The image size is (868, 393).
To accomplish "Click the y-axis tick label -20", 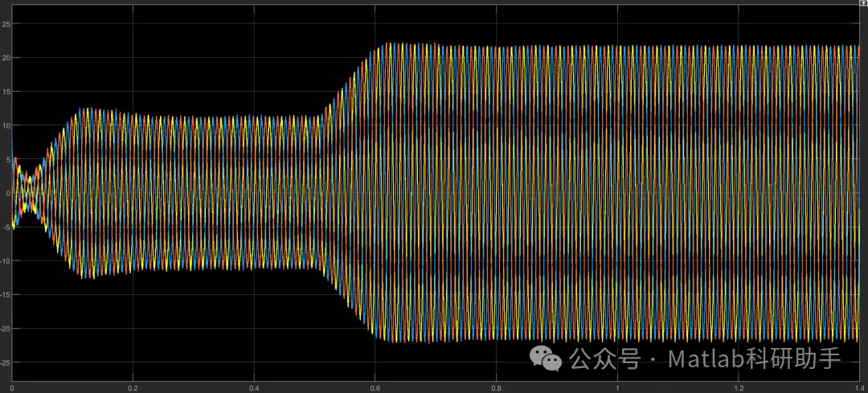I will tap(6, 328).
